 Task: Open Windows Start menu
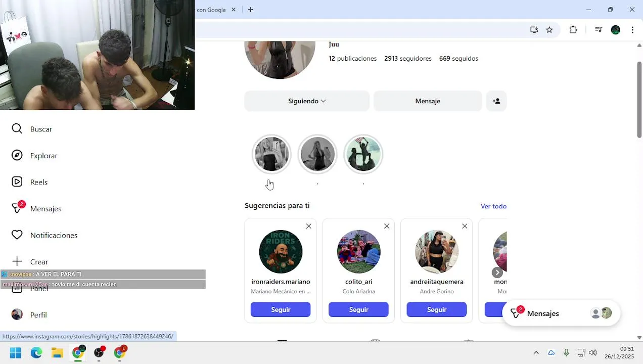coord(16,353)
